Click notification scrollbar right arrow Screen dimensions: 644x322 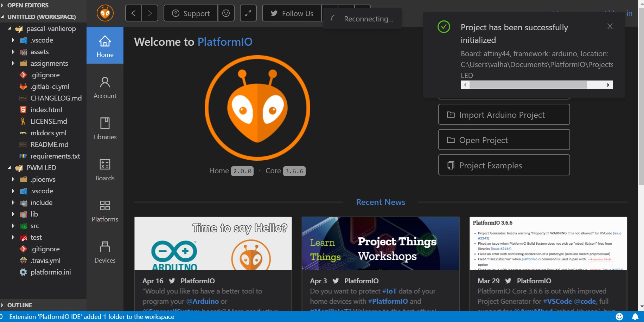(608, 85)
